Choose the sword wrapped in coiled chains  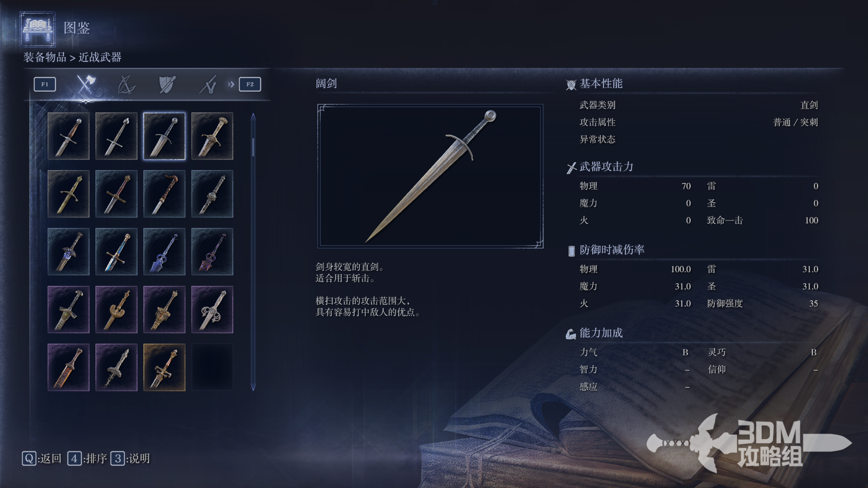coord(212,310)
